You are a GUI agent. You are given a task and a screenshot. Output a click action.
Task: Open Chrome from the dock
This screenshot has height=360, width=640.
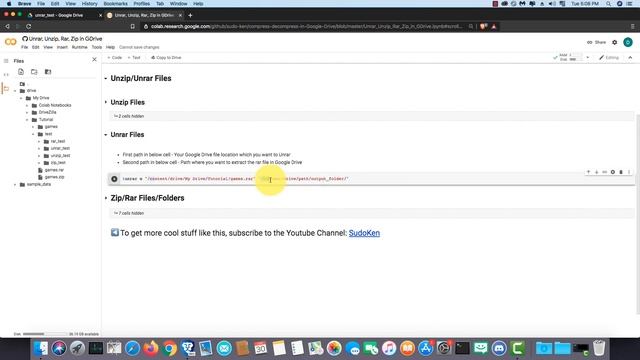(x=169, y=348)
